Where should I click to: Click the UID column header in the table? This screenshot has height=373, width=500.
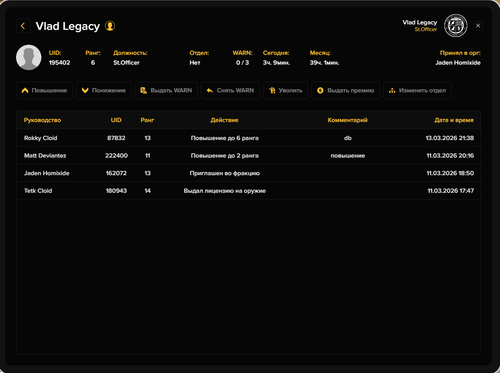(116, 120)
